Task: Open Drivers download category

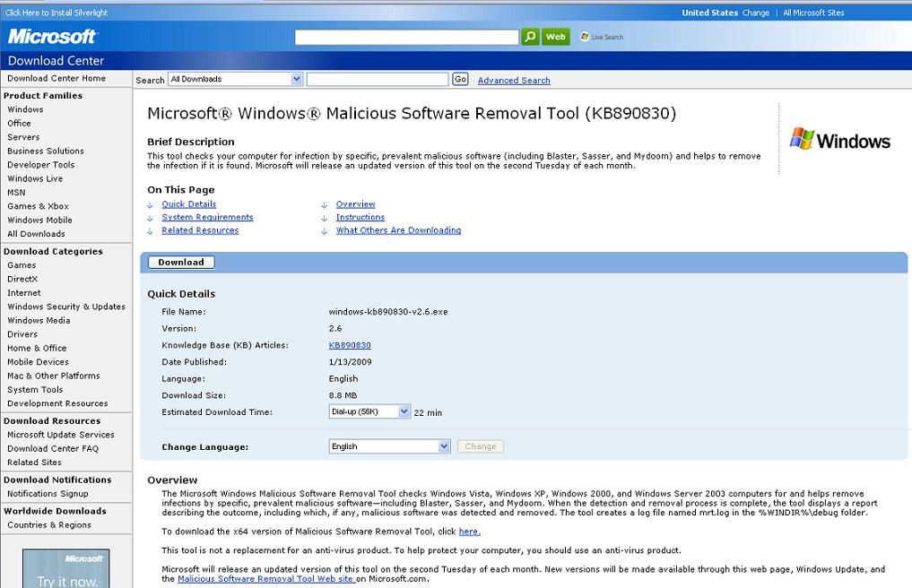Action: [22, 334]
